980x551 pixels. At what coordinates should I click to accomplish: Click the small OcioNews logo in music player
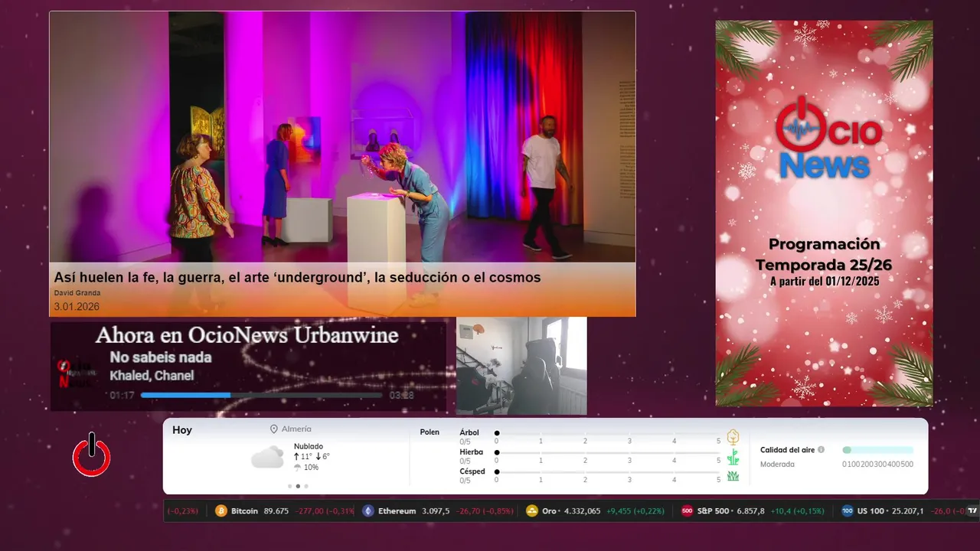77,373
